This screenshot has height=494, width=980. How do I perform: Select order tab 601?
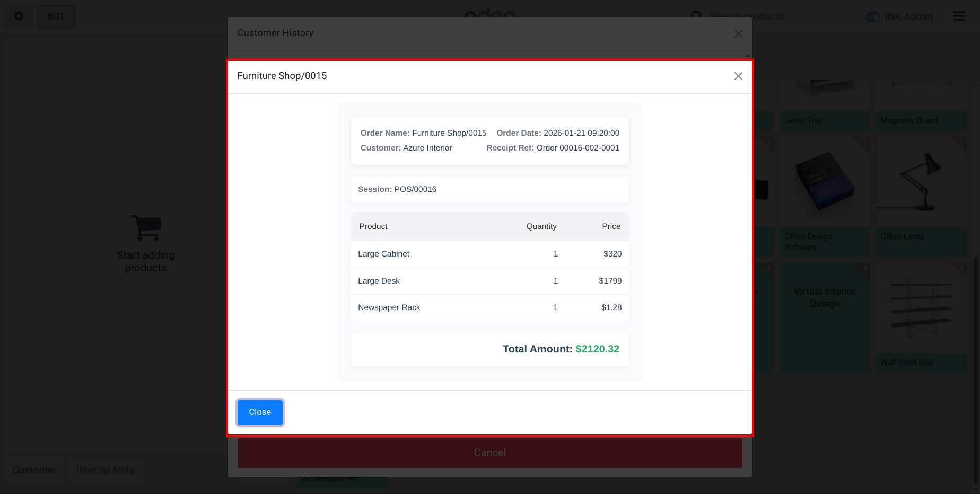(56, 16)
